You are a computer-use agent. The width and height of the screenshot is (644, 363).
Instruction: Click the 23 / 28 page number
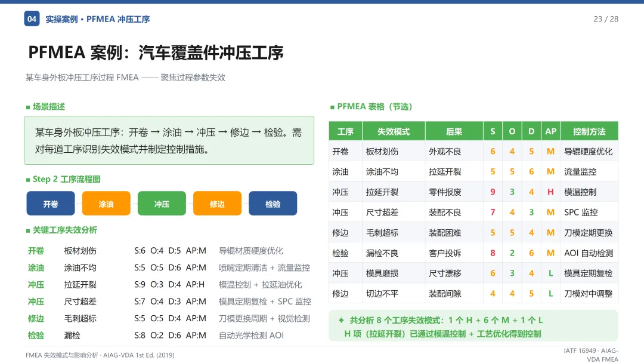pos(606,19)
